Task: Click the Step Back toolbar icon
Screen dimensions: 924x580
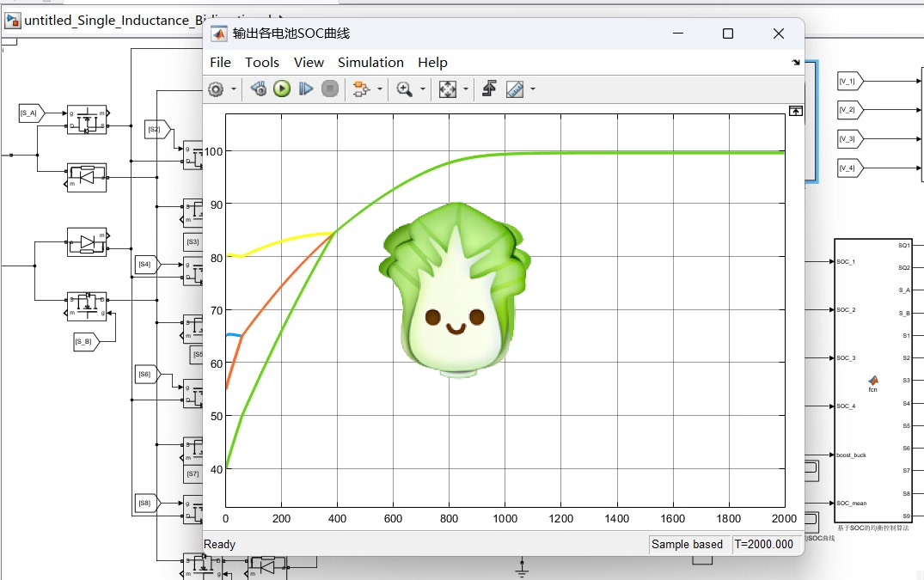Action: click(258, 89)
